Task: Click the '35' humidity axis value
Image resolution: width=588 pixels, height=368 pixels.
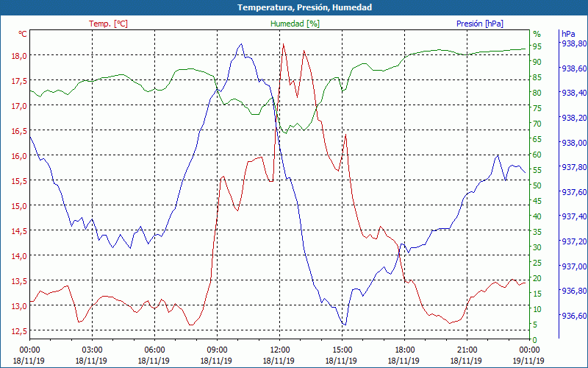Action: point(537,232)
